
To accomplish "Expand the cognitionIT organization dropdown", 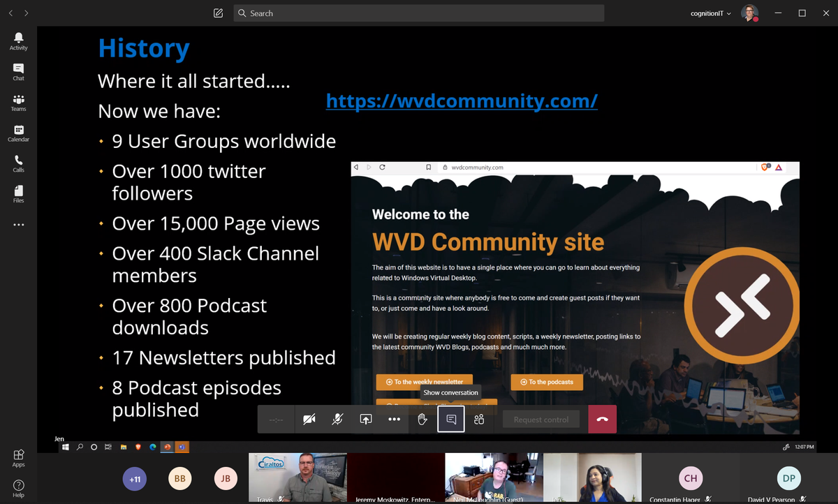I will (711, 13).
